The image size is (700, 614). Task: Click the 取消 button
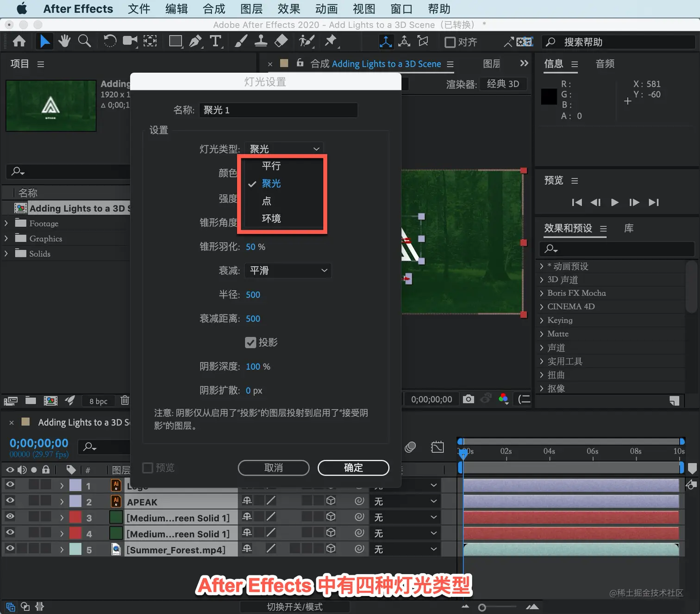274,468
